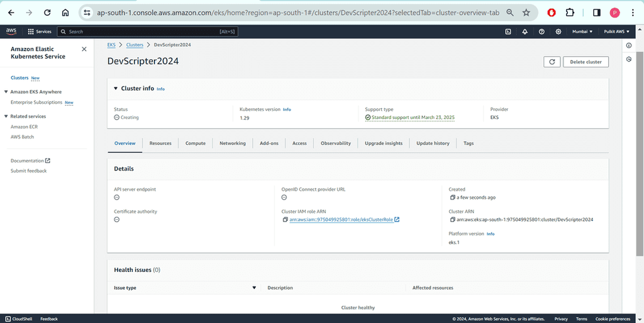Viewport: 644px width, 323px height.
Task: Switch to the Upgrade insights tab
Action: pyautogui.click(x=384, y=144)
